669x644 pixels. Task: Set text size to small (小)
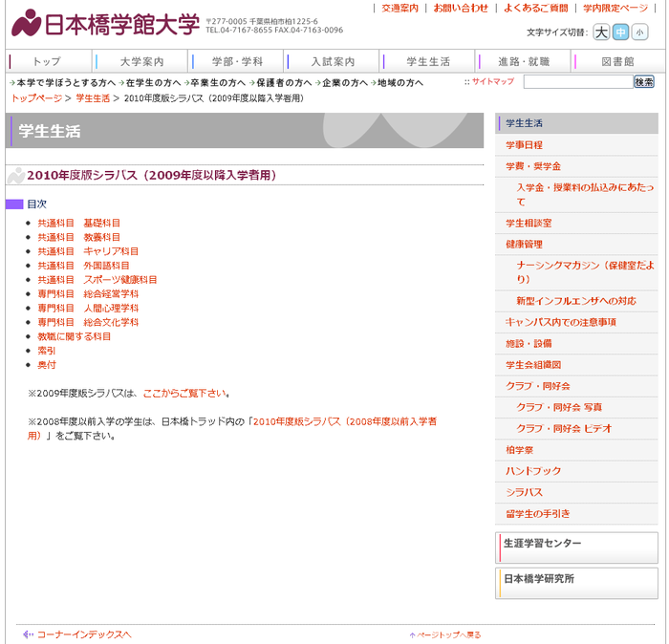pyautogui.click(x=639, y=32)
